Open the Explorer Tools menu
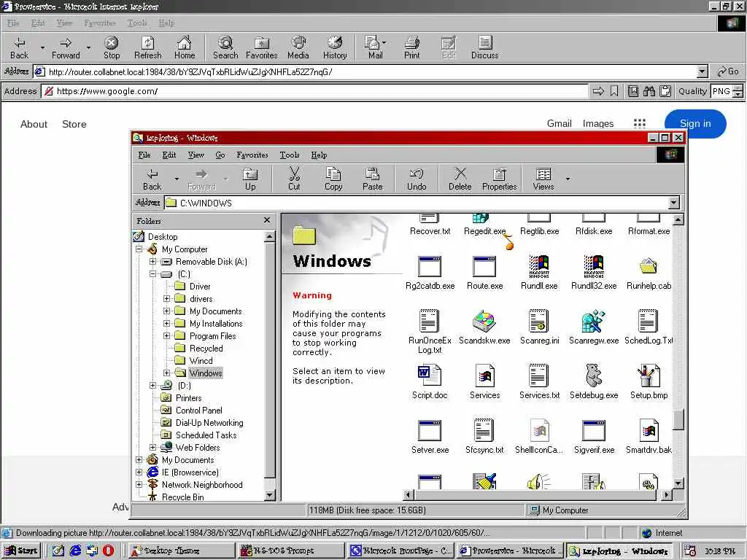This screenshot has width=747, height=560. click(290, 155)
